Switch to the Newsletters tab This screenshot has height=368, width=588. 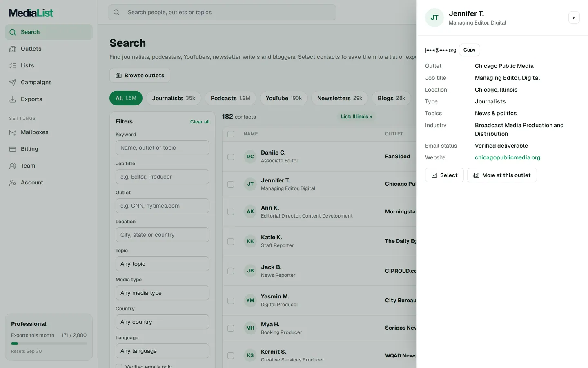(340, 98)
